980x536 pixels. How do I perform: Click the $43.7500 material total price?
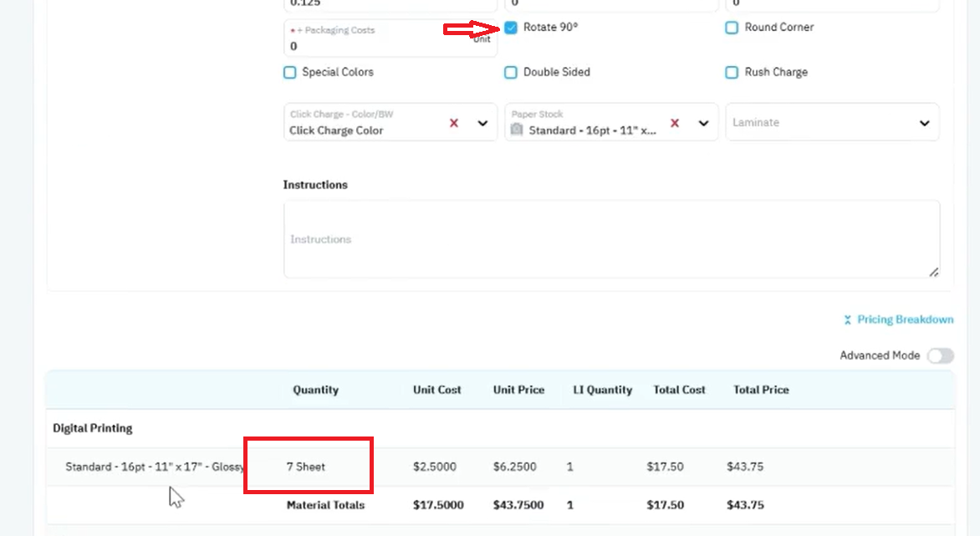pyautogui.click(x=518, y=505)
